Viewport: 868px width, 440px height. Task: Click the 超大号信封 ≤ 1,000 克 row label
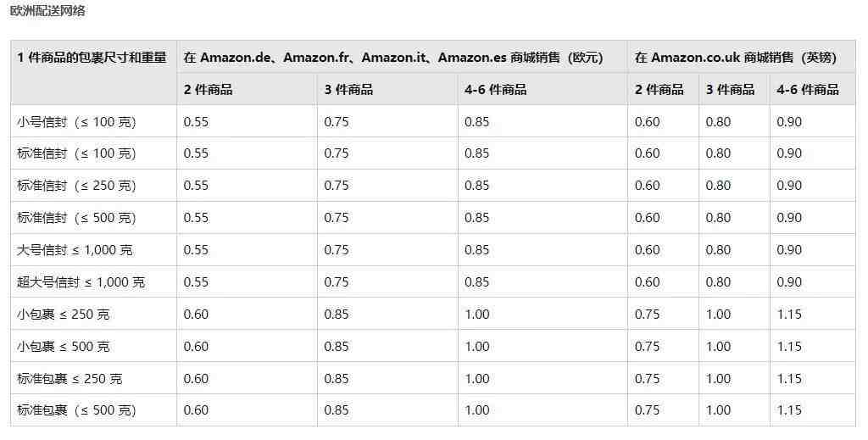tap(81, 282)
